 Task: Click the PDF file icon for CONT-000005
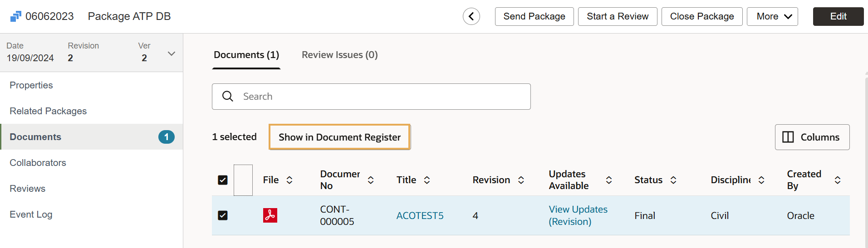(x=270, y=215)
